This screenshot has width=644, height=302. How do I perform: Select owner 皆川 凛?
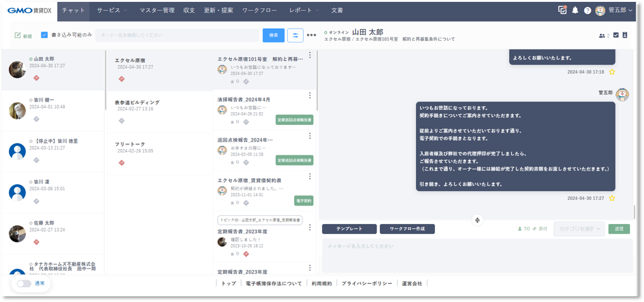pos(53,193)
